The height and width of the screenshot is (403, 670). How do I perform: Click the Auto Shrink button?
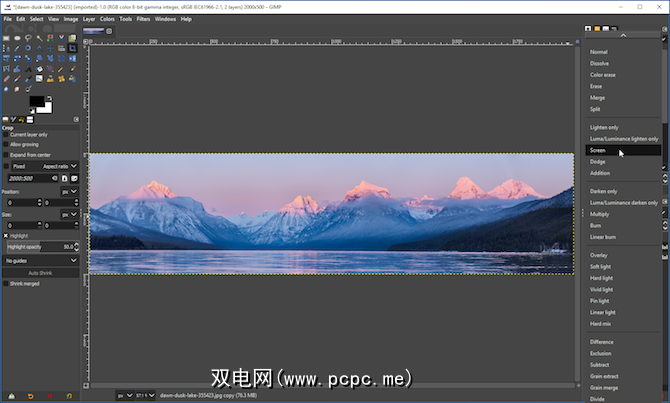click(x=40, y=272)
